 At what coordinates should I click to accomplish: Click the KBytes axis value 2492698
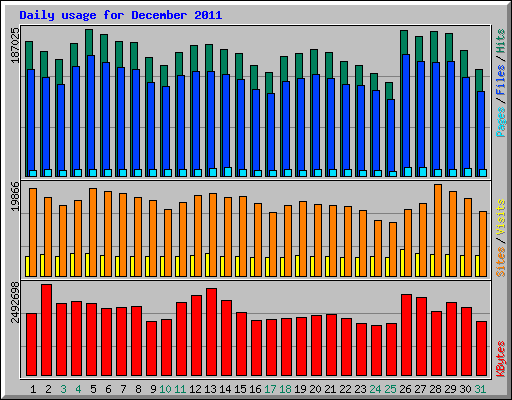point(15,303)
